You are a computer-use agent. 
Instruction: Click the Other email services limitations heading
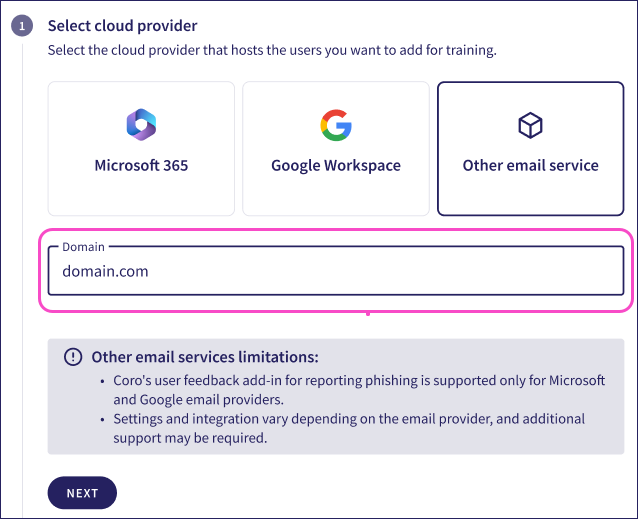pyautogui.click(x=205, y=357)
